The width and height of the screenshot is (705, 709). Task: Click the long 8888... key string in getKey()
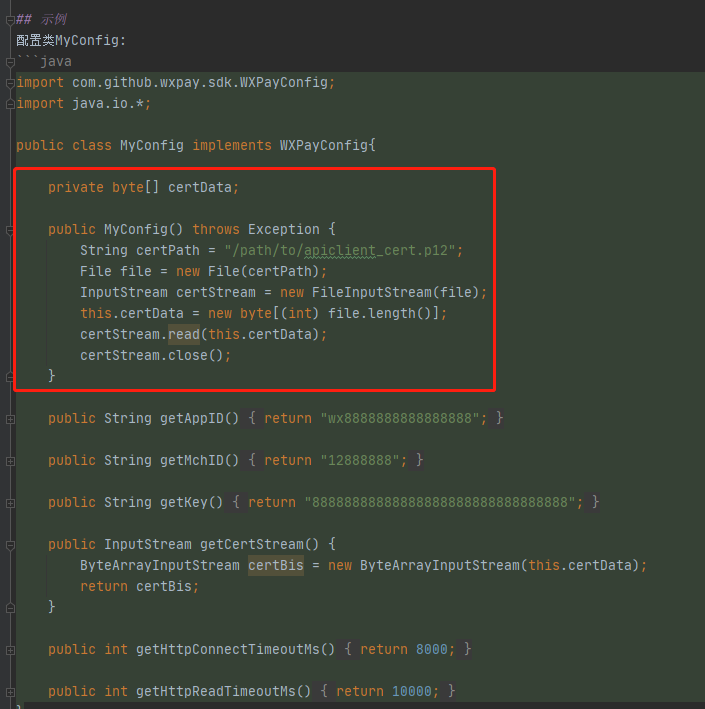point(440,502)
